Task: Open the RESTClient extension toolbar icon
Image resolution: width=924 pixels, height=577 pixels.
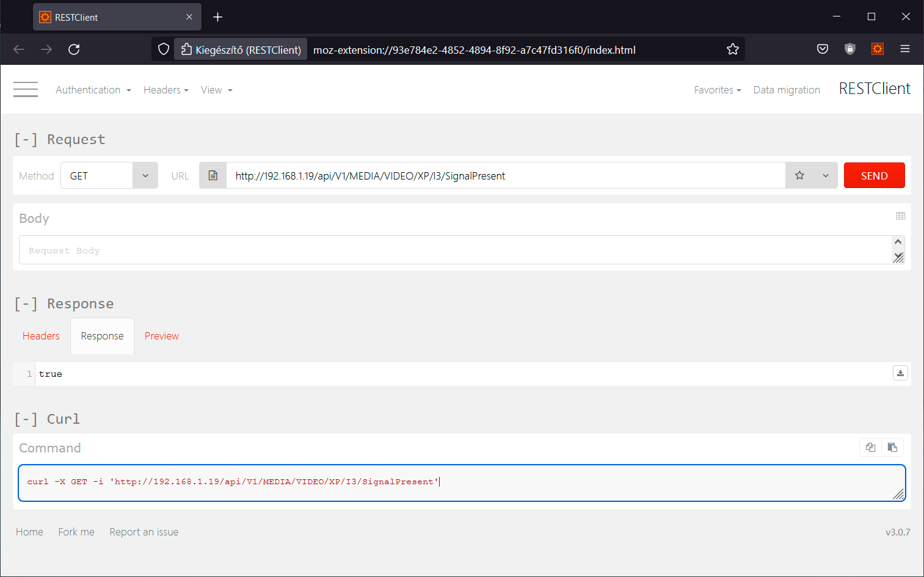Action: (x=877, y=49)
